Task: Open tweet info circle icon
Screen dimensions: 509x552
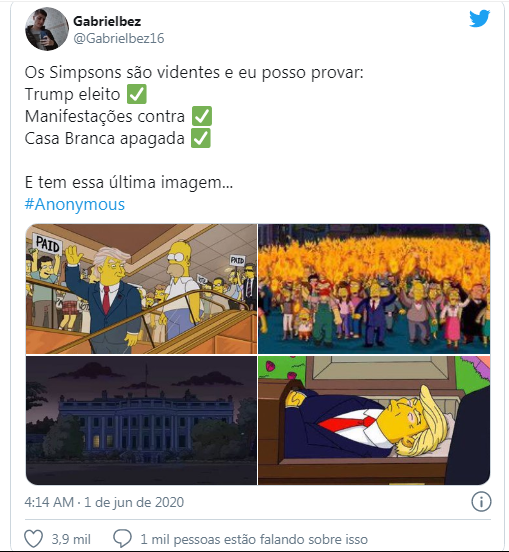Action: pyautogui.click(x=481, y=501)
